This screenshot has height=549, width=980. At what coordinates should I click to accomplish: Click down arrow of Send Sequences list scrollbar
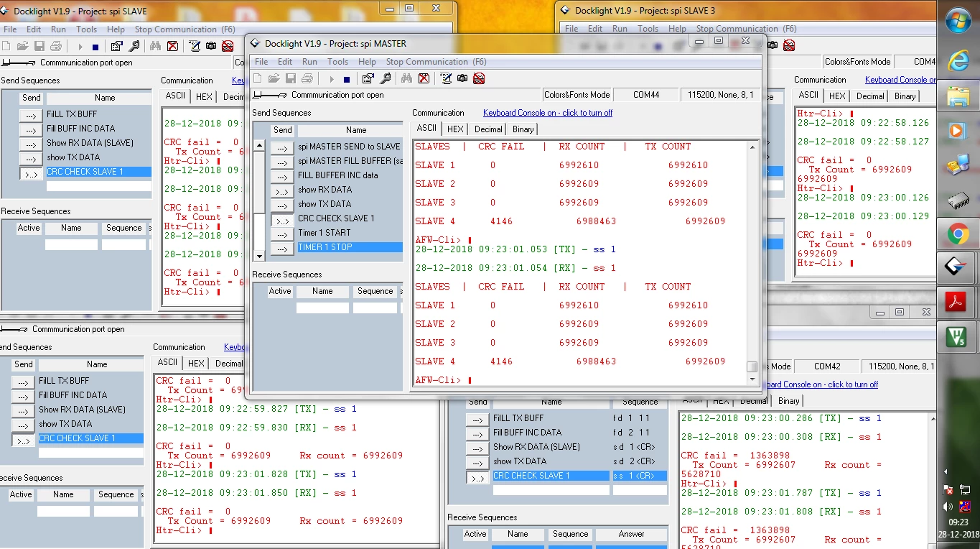coord(259,256)
